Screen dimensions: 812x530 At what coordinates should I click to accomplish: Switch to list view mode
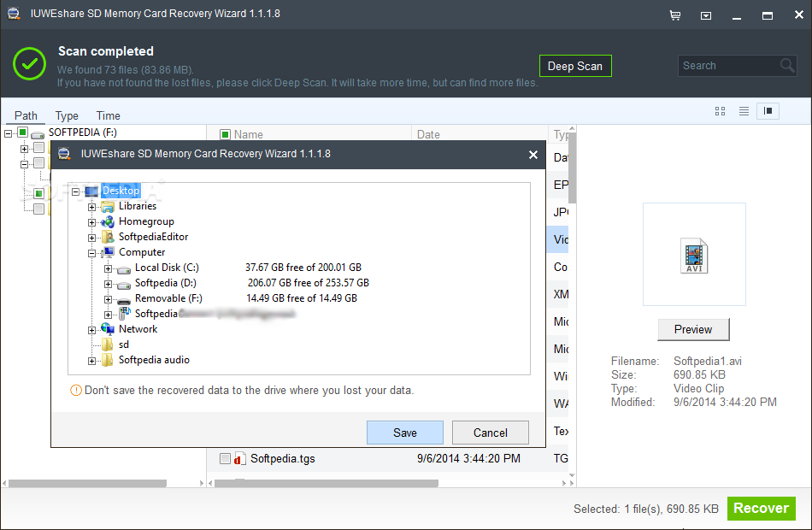tap(744, 111)
